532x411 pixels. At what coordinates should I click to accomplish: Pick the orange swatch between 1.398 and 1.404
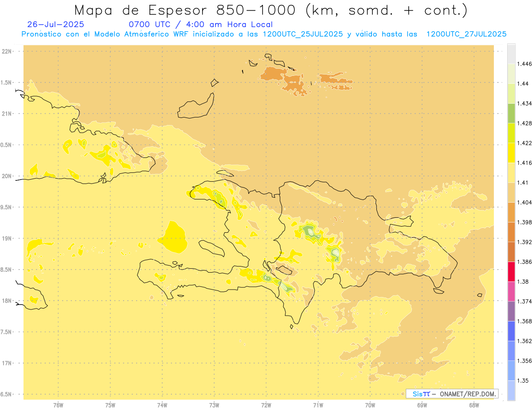[x=511, y=212]
